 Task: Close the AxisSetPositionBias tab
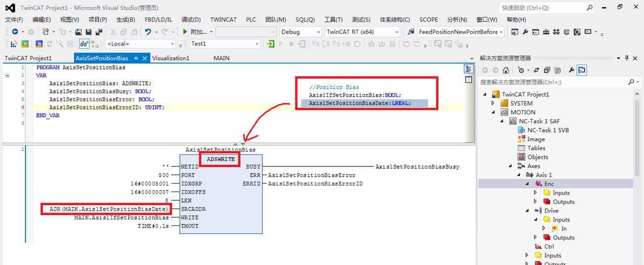[145, 58]
